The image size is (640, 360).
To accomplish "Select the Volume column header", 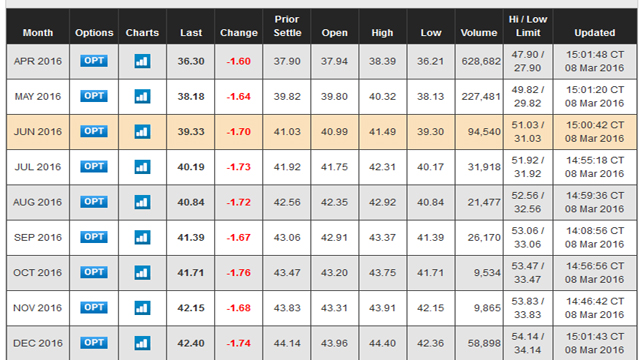I will coord(479,33).
